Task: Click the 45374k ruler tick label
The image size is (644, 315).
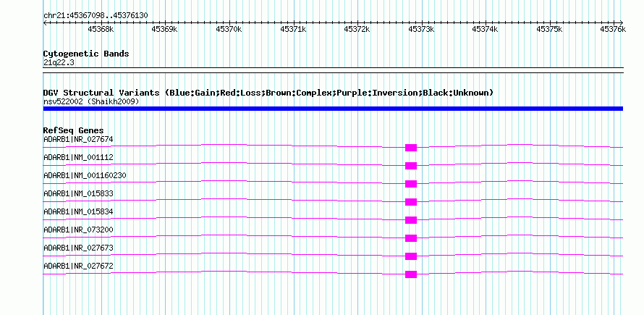Action: (x=485, y=29)
